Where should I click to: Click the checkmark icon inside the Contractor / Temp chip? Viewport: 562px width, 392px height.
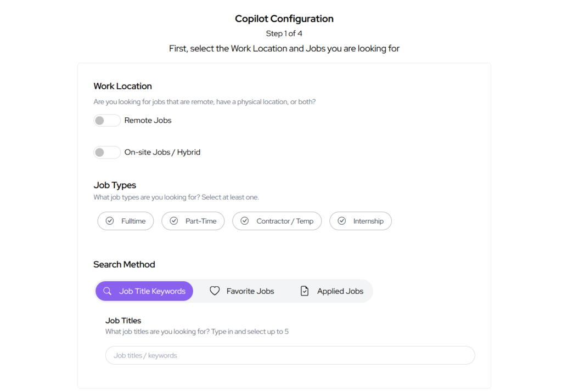pyautogui.click(x=245, y=220)
